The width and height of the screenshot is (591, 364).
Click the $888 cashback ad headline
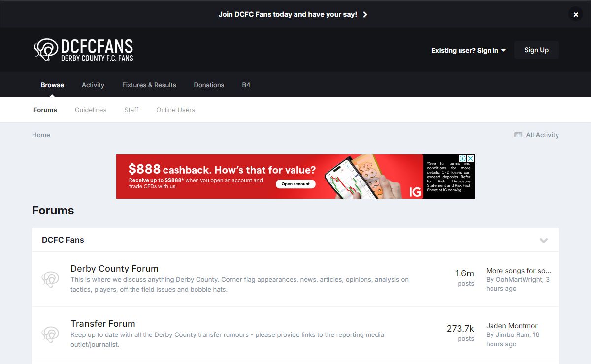coord(222,170)
